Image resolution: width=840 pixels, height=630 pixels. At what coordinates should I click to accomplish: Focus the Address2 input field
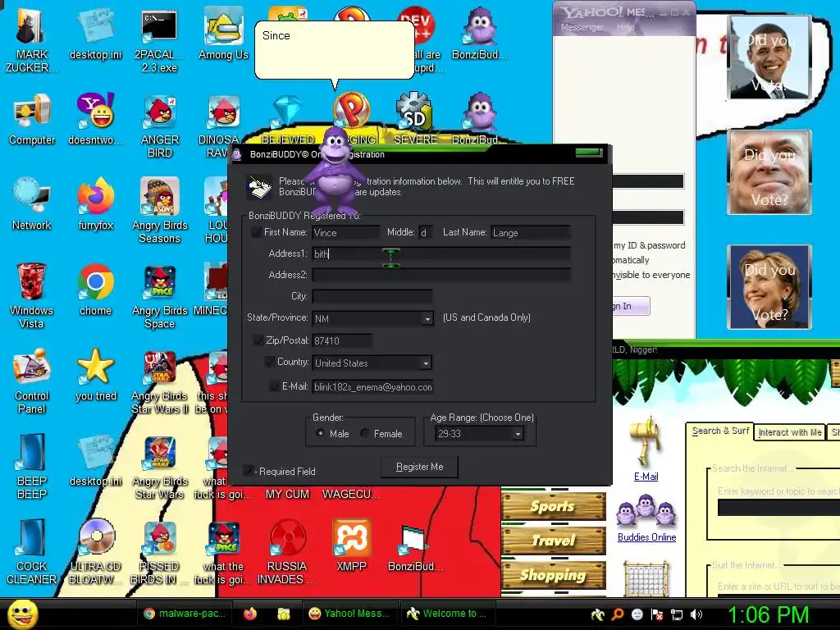click(441, 275)
